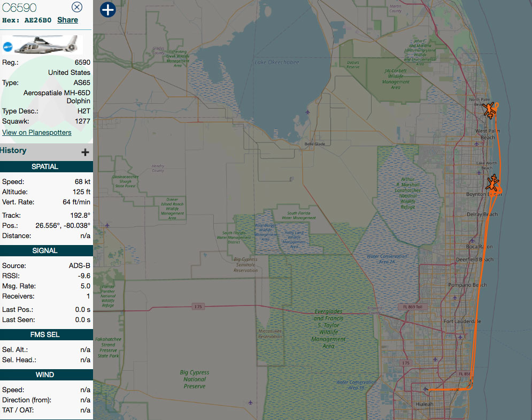The width and height of the screenshot is (532, 420).
Task: Click the blue circular plus button on the map
Action: coord(108,10)
